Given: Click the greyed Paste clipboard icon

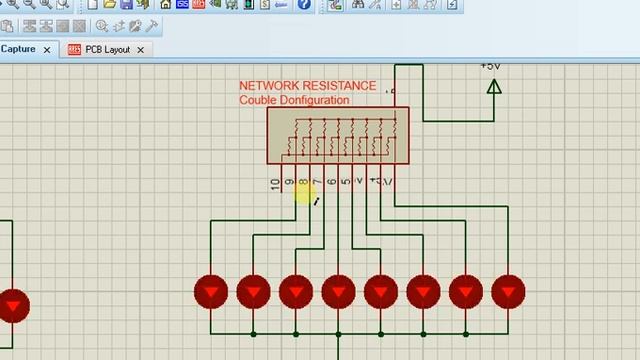Looking at the screenshot, I should pos(7,26).
